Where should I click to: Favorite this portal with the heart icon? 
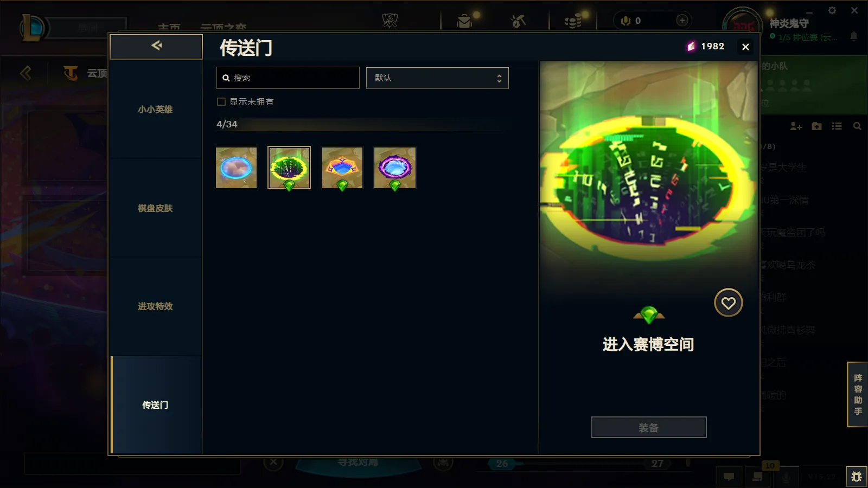(728, 303)
